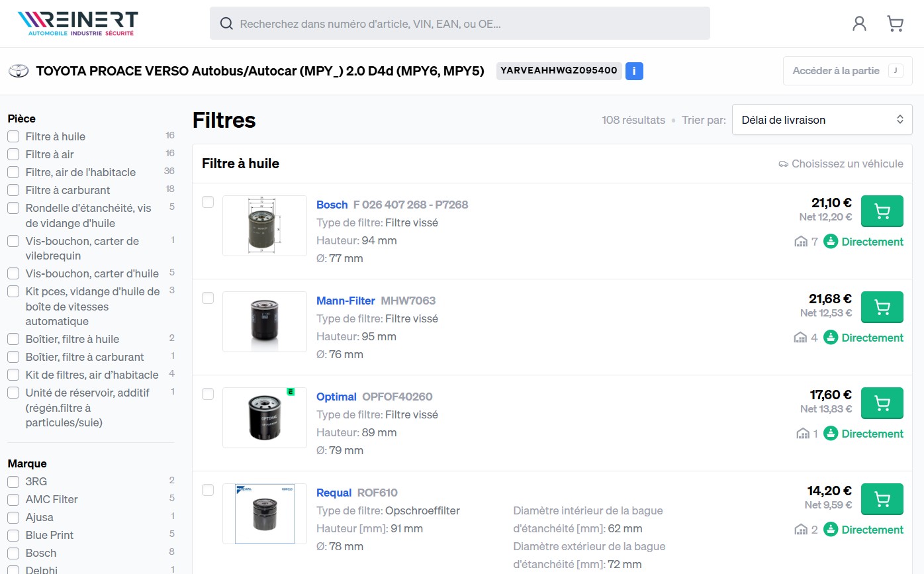Image resolution: width=924 pixels, height=574 pixels.
Task: Open the Délai de livraison sort dropdown
Action: [822, 120]
